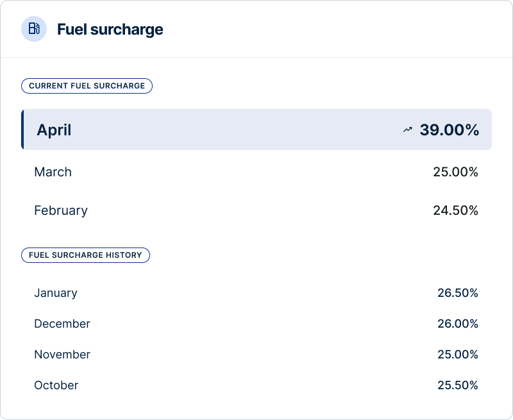
Task: Open the December history entry
Action: coord(62,324)
